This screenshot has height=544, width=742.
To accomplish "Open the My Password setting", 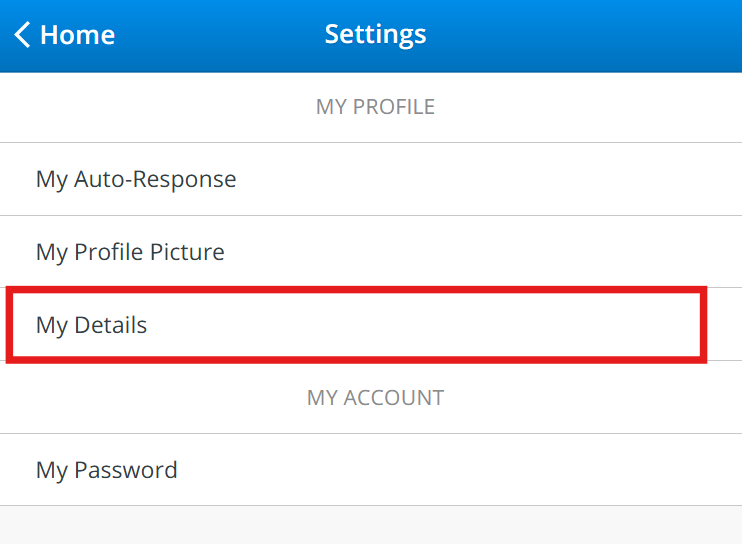I will (371, 470).
